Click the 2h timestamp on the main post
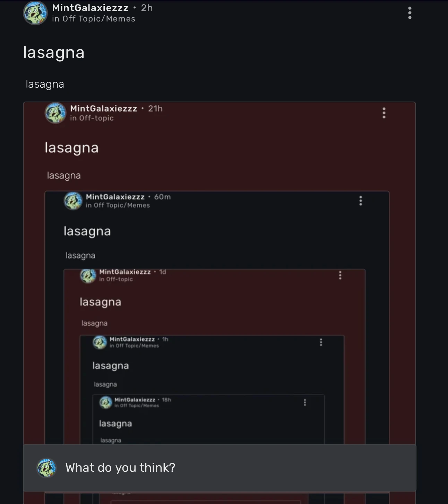Screen dimensions: 448x504 pos(145,8)
